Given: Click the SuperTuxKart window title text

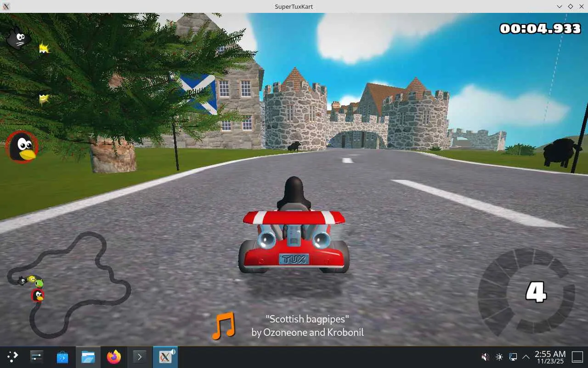Looking at the screenshot, I should [x=294, y=6].
